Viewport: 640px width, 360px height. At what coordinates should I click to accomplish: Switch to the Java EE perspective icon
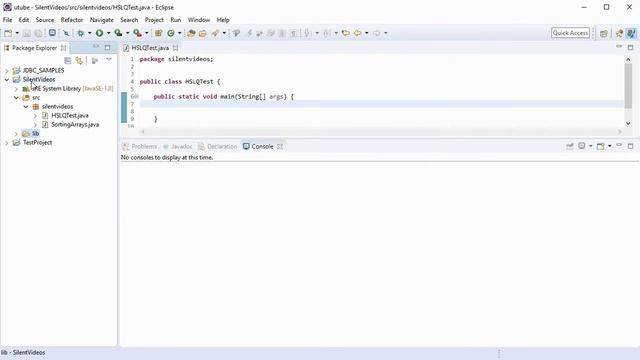click(619, 33)
